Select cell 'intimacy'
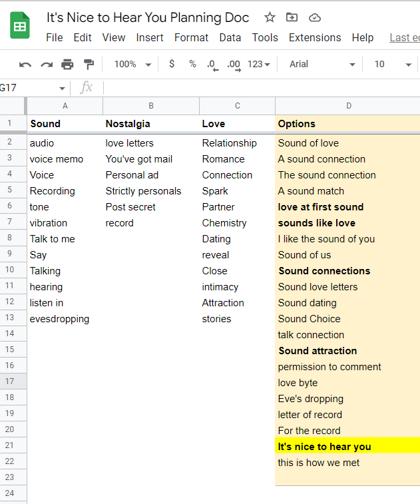The height and width of the screenshot is (504, 420). 237,287
